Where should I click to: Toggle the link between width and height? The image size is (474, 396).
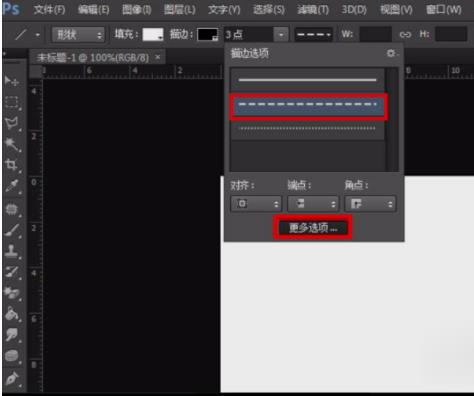pos(405,34)
